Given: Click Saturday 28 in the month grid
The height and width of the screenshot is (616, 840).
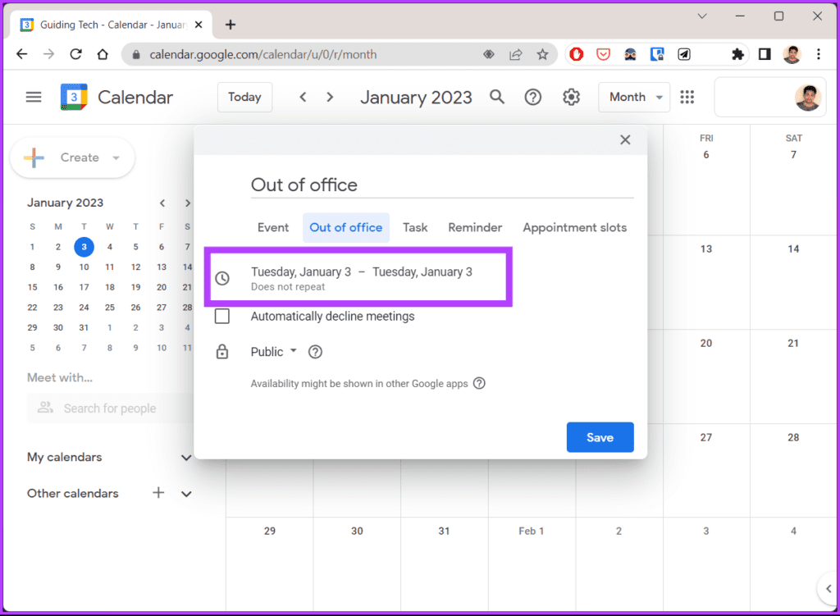Looking at the screenshot, I should (793, 438).
